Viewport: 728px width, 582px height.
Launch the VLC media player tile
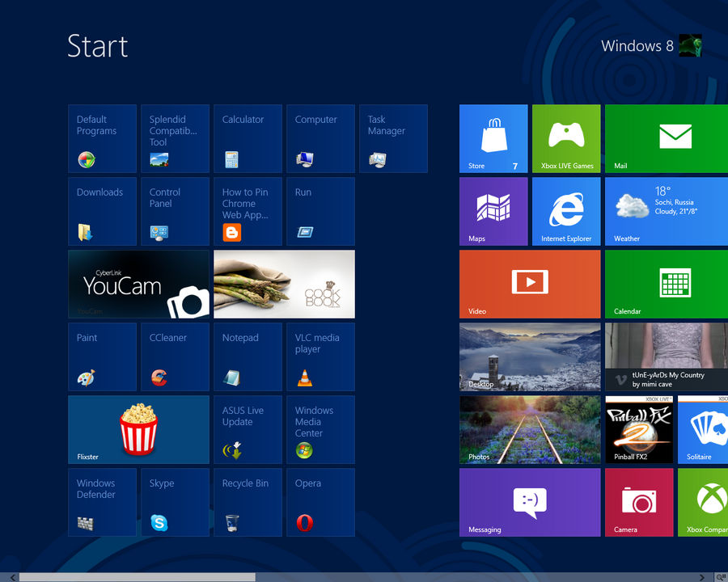(x=321, y=357)
